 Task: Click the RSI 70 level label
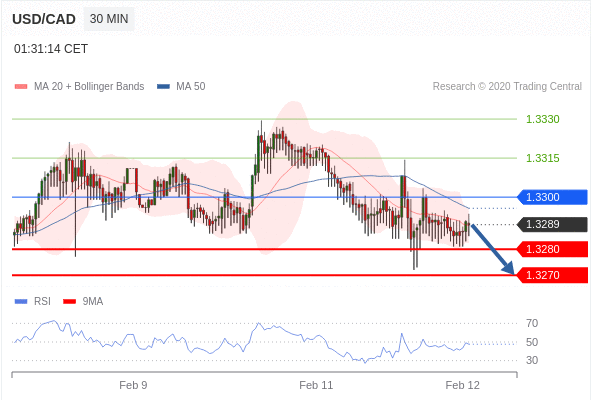pos(532,323)
